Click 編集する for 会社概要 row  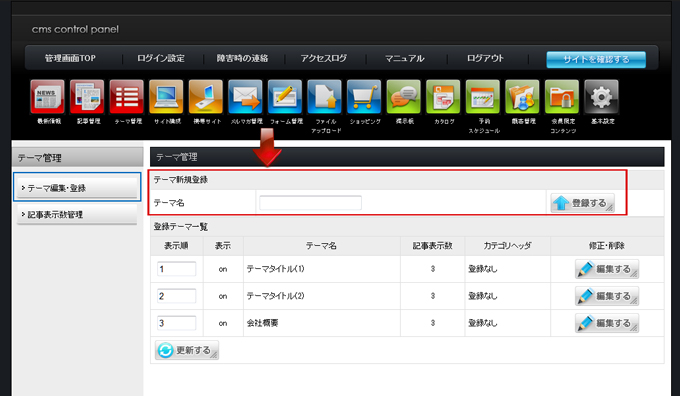[607, 323]
